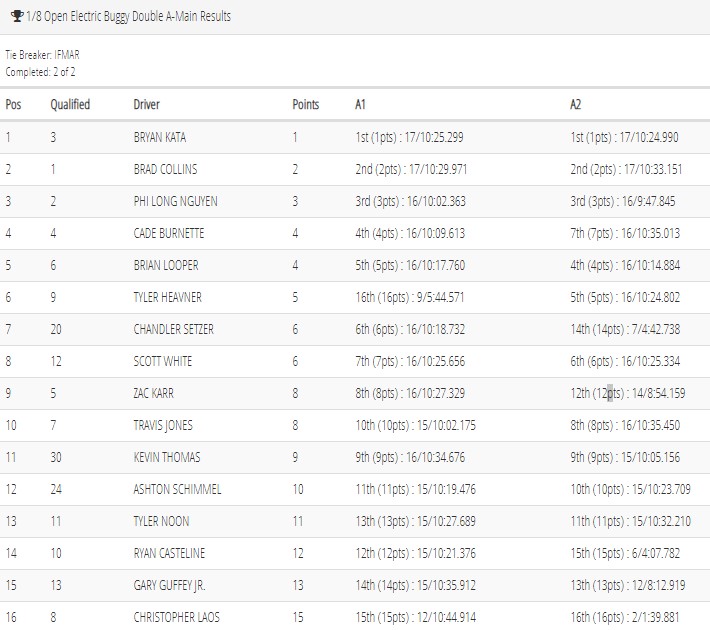Click PHI LONG NGUYEN driver entry
The width and height of the screenshot is (710, 630).
click(175, 201)
